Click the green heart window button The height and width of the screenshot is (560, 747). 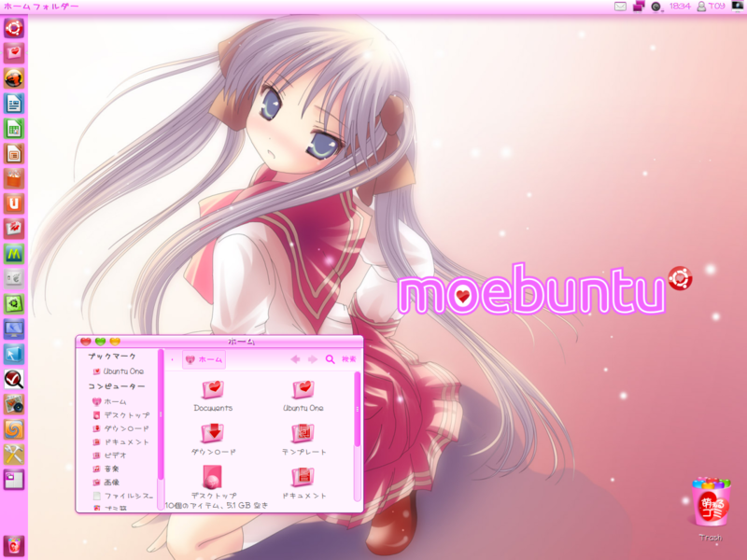pos(100,342)
